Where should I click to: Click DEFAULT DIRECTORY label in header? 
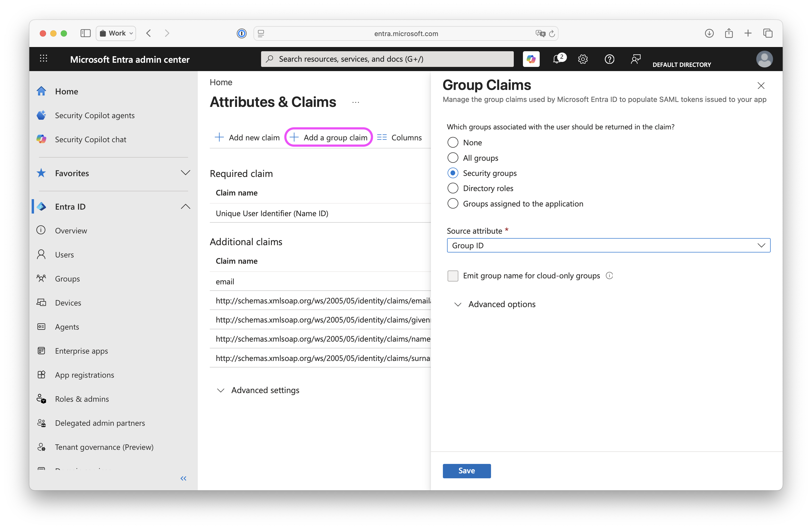(x=681, y=65)
